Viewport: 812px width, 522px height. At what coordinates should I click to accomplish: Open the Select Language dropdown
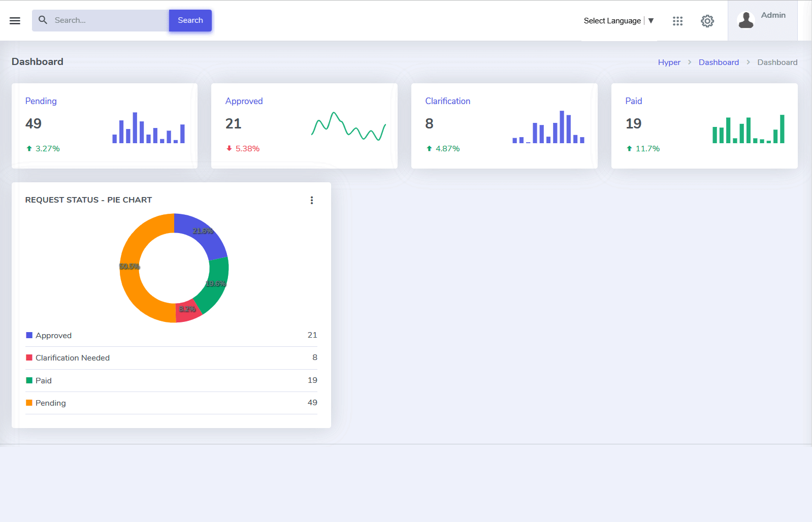tap(619, 21)
